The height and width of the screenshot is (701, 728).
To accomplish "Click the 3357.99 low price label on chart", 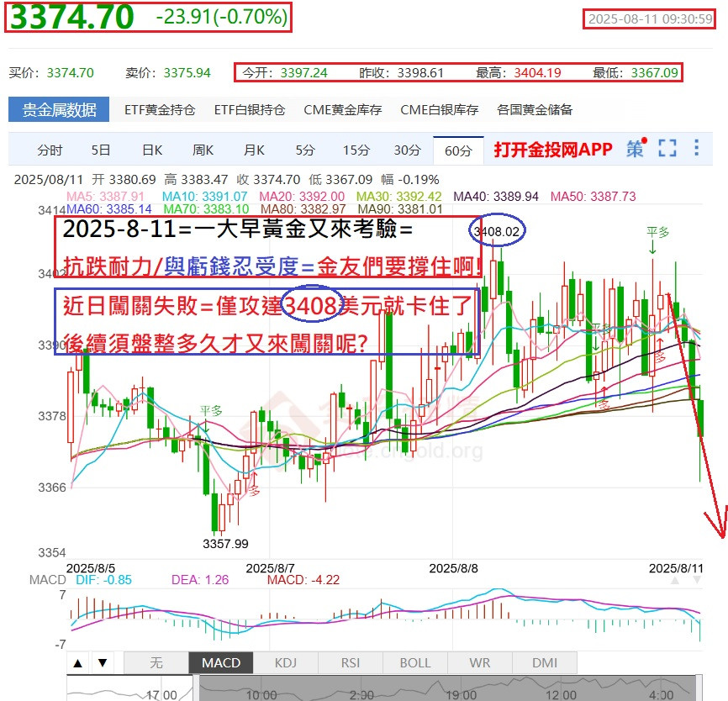I will (x=225, y=544).
